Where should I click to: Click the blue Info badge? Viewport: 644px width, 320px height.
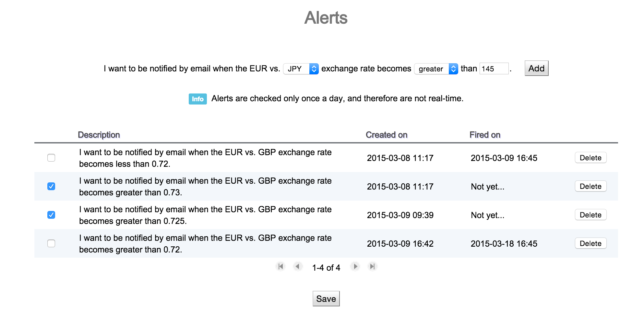pyautogui.click(x=198, y=99)
